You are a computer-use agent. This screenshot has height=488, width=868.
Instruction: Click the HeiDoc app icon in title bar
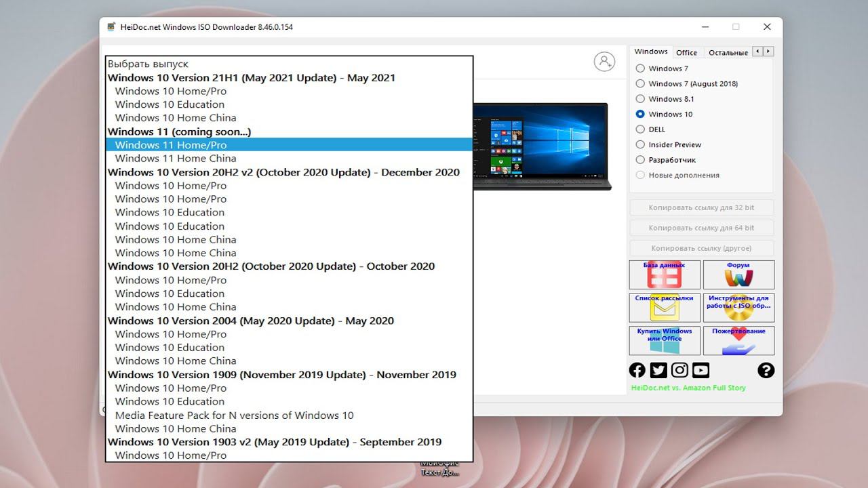tap(111, 27)
